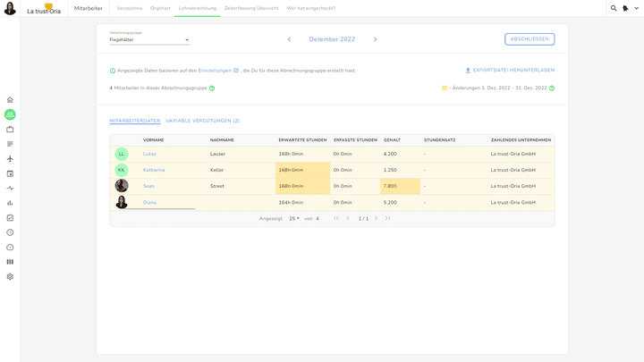644x362 pixels.
Task: Open the briefcase icon in the sidebar
Action: click(10, 130)
